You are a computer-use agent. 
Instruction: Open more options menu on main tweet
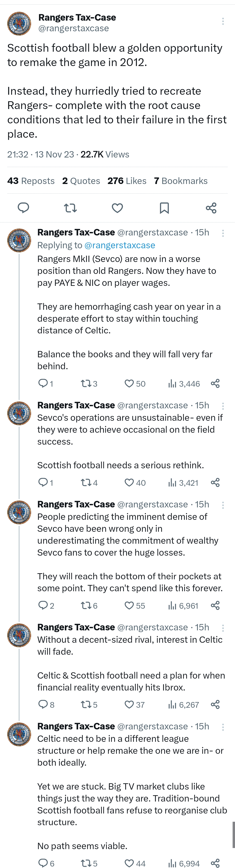[x=223, y=21]
